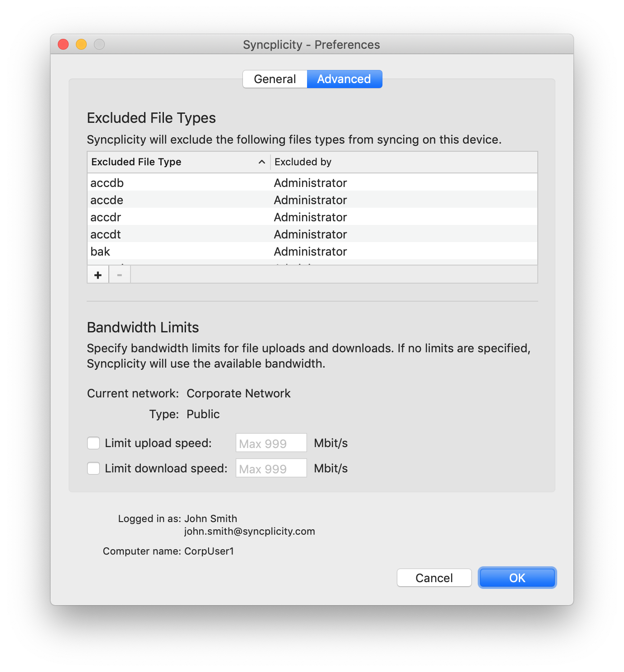The height and width of the screenshot is (672, 624).
Task: Sort by Excluded File Type column header
Action: coord(179,162)
